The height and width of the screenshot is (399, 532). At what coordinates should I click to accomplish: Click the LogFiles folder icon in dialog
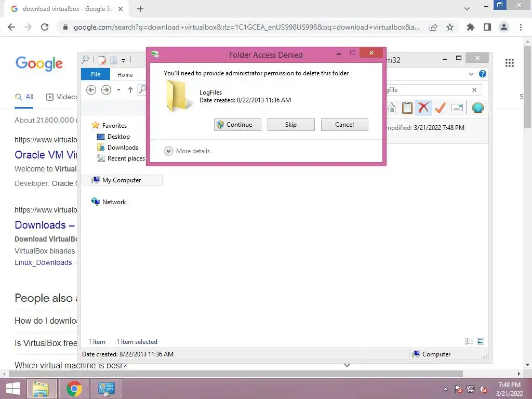point(179,96)
